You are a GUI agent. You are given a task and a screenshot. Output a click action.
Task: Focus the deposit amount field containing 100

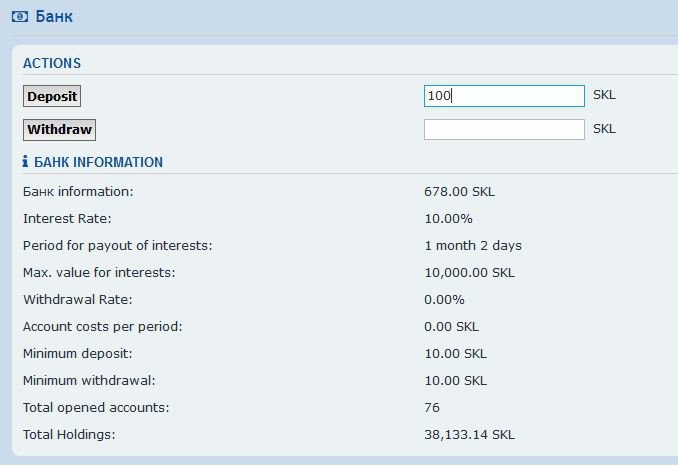click(503, 96)
